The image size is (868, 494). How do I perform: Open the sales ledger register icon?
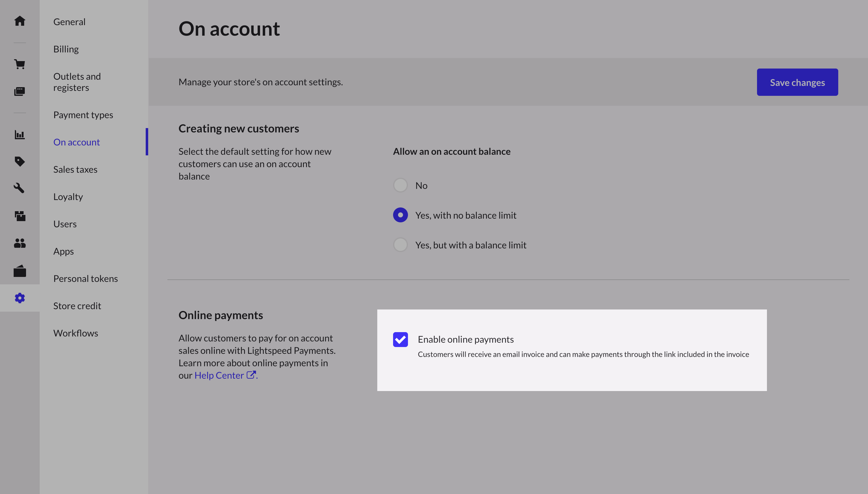20,91
